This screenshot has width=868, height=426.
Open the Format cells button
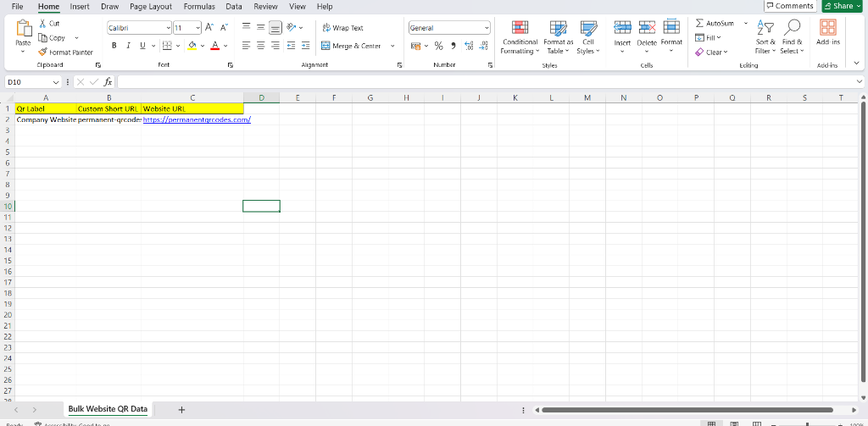click(671, 36)
